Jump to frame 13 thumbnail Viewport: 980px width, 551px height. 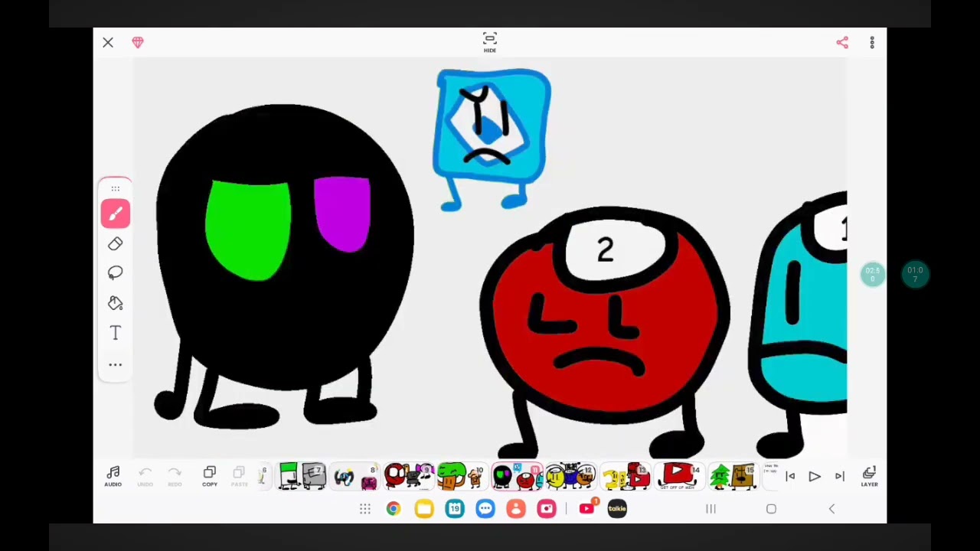(624, 476)
